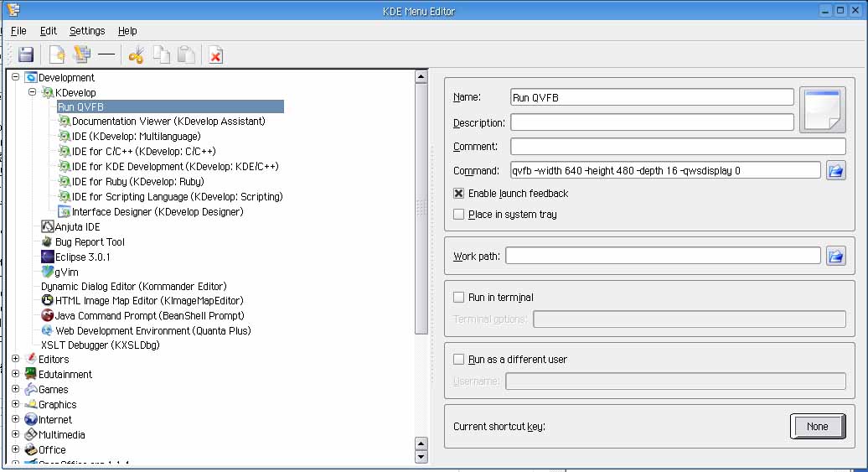Screen dimensions: 868x472
Task: Select the Run QVFB tree item
Action: tap(171, 106)
